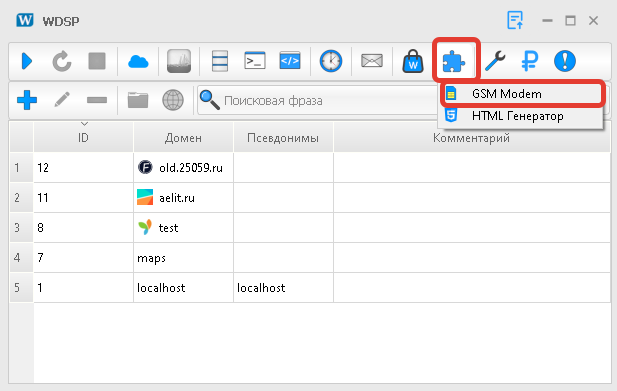Select row header number 1

(21, 168)
